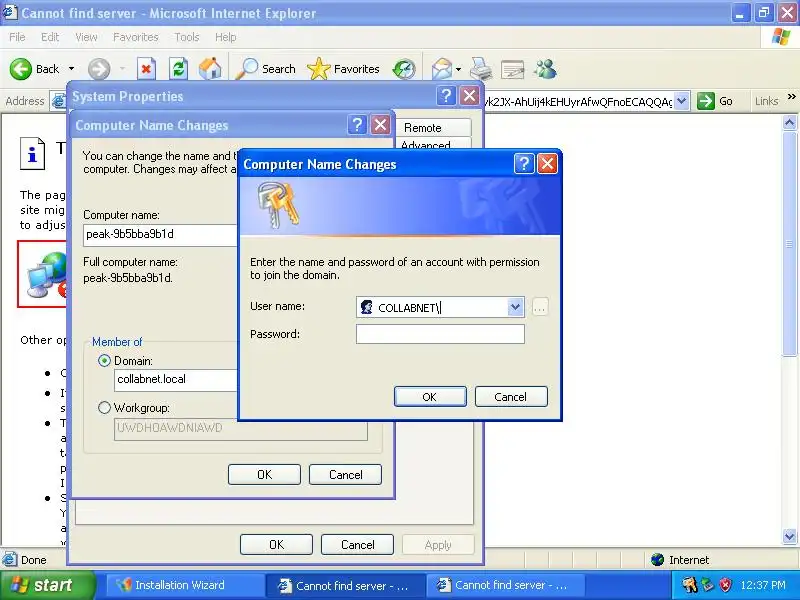Close the credentials Computer Name Changes dialog
The height and width of the screenshot is (600, 800).
point(547,164)
